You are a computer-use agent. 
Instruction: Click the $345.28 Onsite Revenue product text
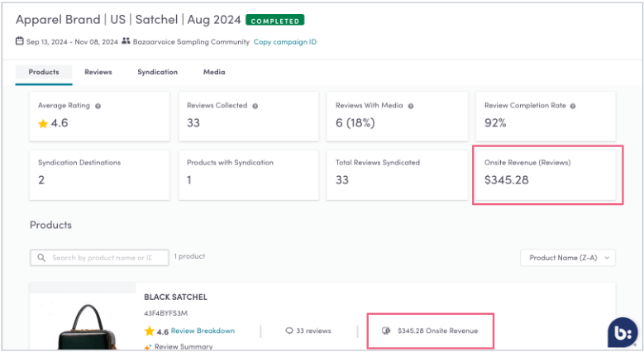click(x=437, y=331)
